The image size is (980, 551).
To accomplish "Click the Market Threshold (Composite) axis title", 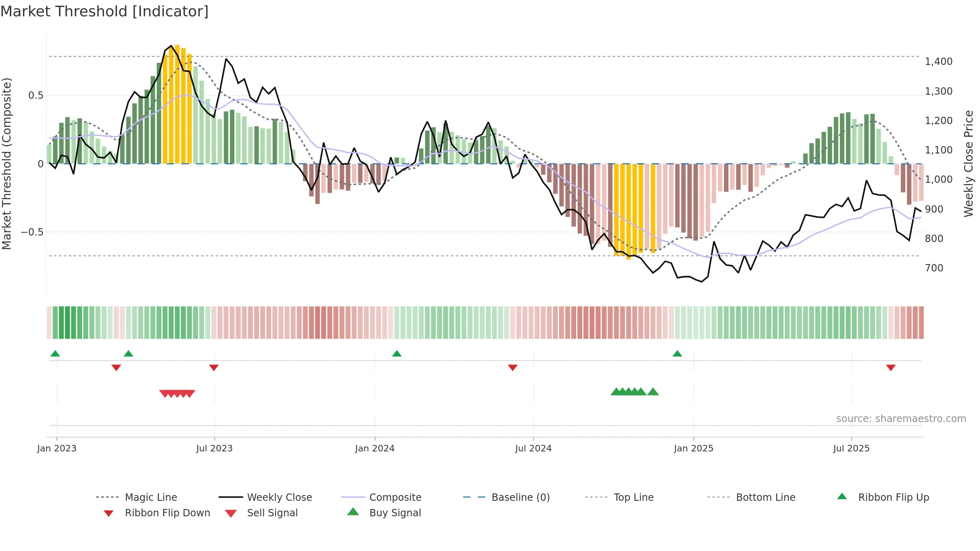I will 7,164.
